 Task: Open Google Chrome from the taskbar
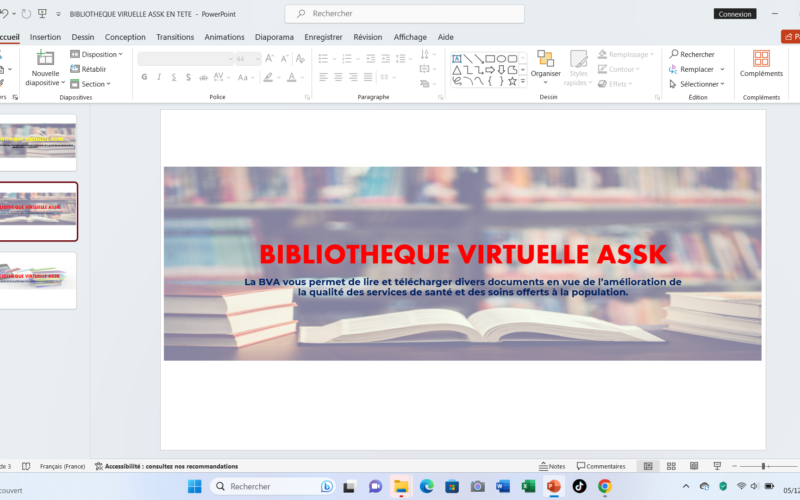pos(605,486)
